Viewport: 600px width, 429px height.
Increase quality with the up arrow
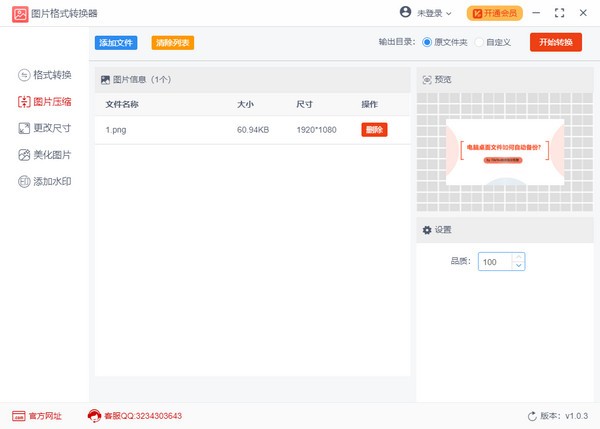(x=518, y=257)
